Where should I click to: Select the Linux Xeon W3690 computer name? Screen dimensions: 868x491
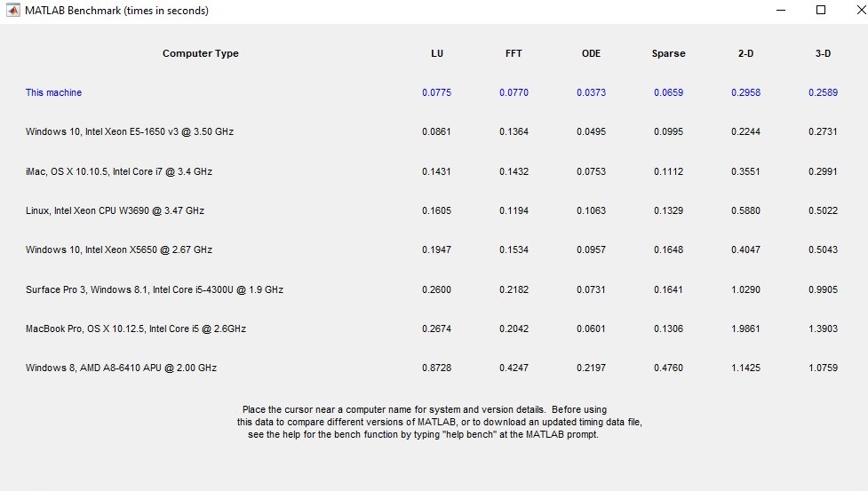(x=115, y=210)
